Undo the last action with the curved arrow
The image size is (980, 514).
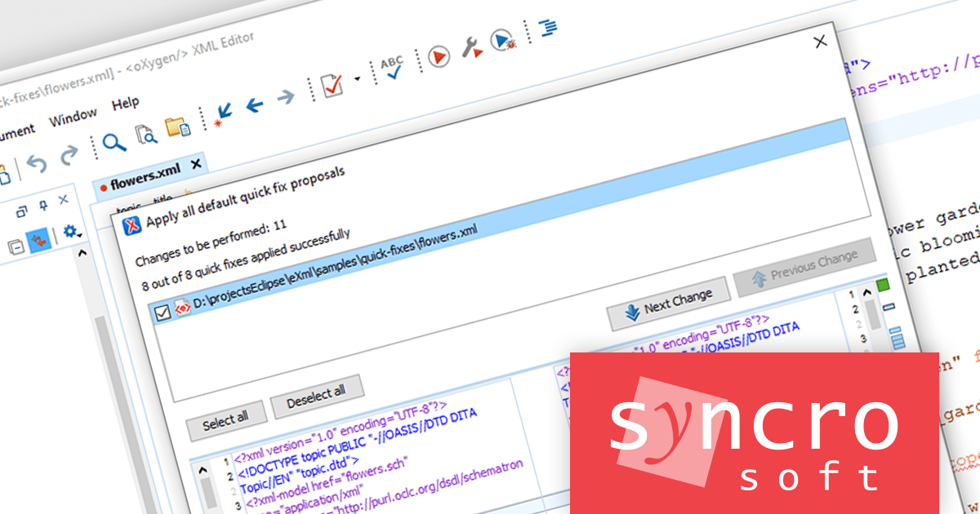(37, 162)
